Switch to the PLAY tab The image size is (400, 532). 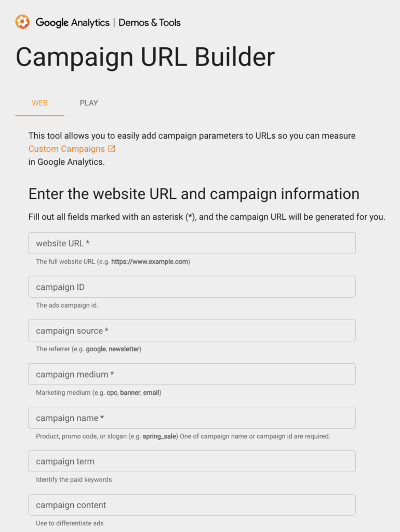coord(89,103)
